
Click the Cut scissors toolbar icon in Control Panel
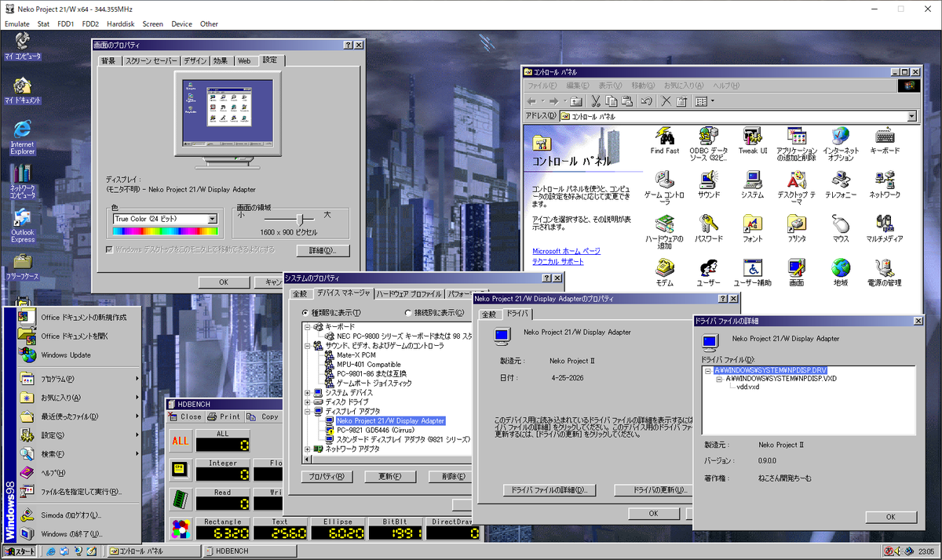596,101
